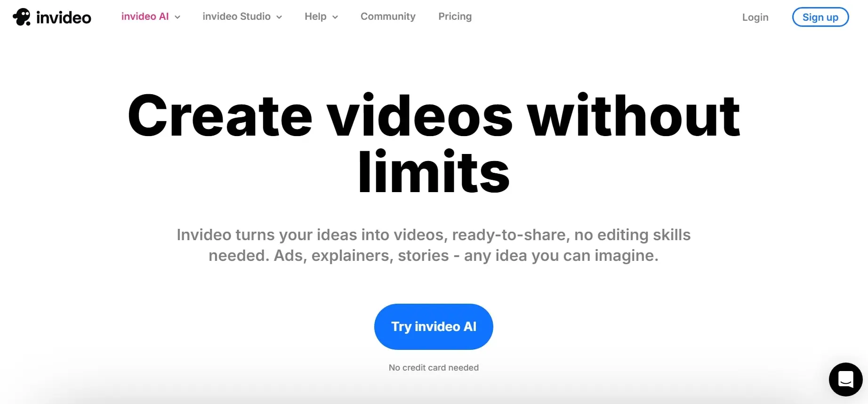This screenshot has height=404, width=868.
Task: Open the Pricing page
Action: (x=455, y=16)
